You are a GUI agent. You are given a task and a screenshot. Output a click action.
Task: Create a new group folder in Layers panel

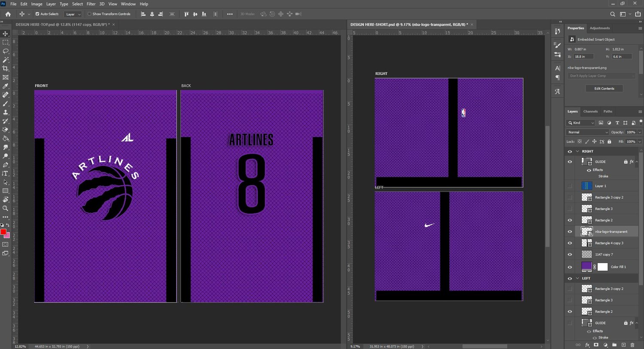[x=614, y=345]
